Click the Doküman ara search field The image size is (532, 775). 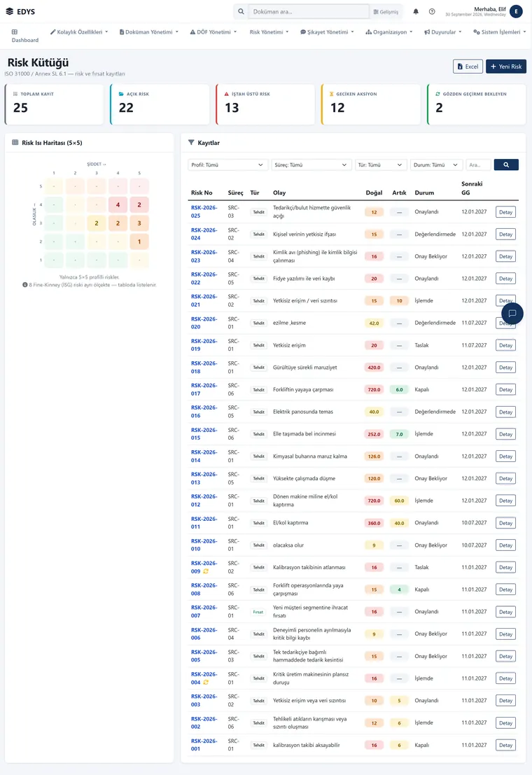coord(309,11)
